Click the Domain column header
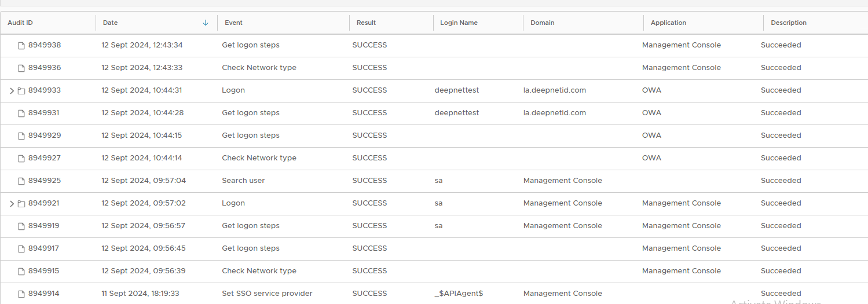868x304 pixels. pyautogui.click(x=542, y=23)
